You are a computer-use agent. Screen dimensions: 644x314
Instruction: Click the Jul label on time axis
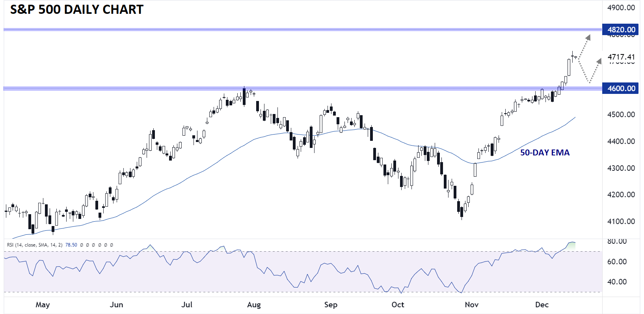(187, 305)
